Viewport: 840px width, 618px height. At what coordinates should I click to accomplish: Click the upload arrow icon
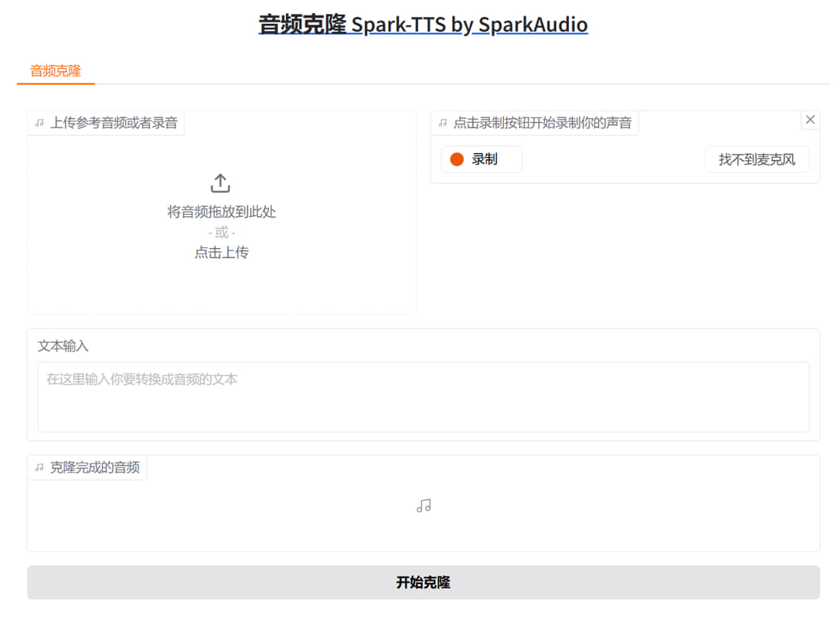(220, 183)
